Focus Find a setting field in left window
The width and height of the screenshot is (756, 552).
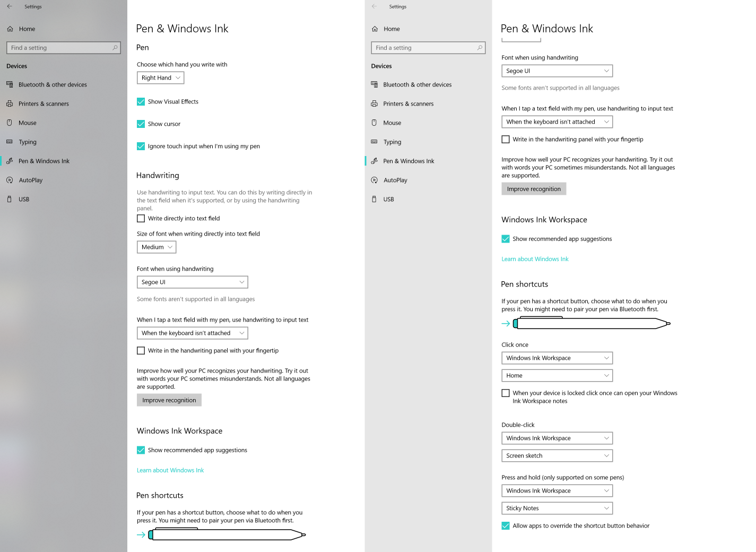(x=64, y=48)
